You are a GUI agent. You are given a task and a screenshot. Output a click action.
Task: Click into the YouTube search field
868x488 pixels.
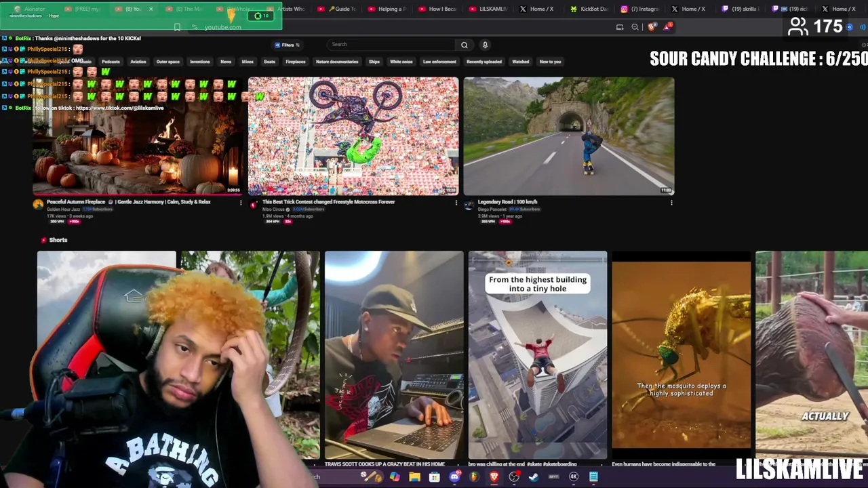(x=392, y=45)
